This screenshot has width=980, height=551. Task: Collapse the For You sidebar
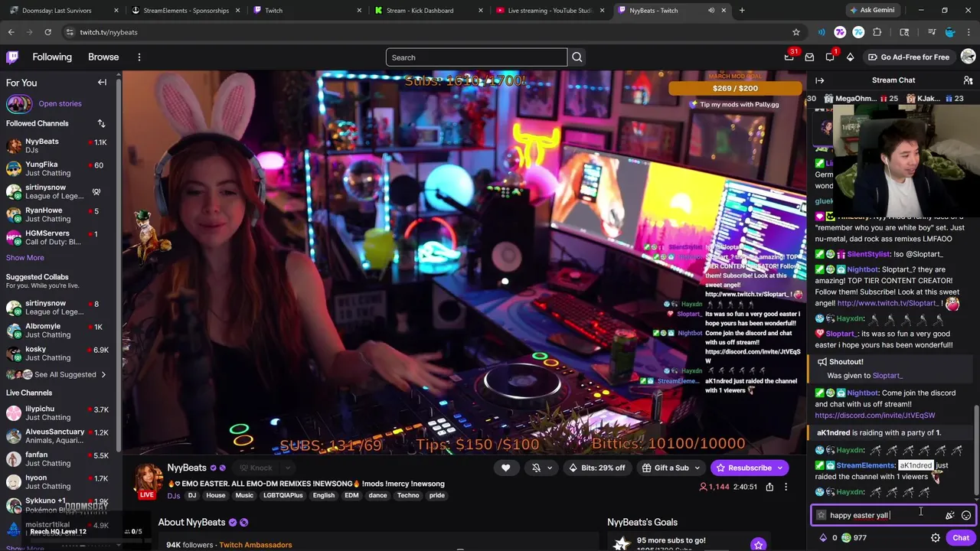(102, 83)
